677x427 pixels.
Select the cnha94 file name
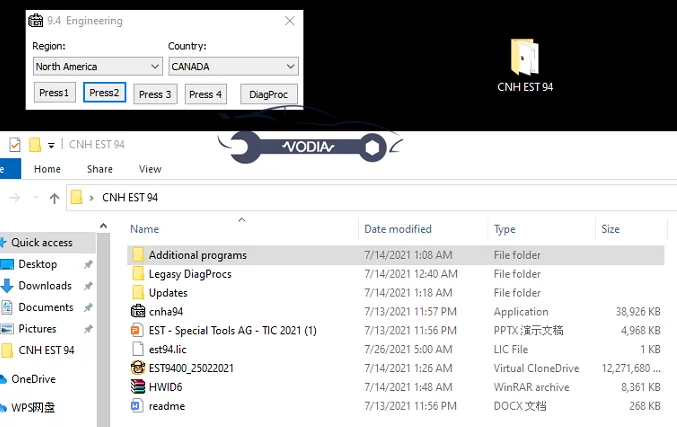[x=166, y=312]
